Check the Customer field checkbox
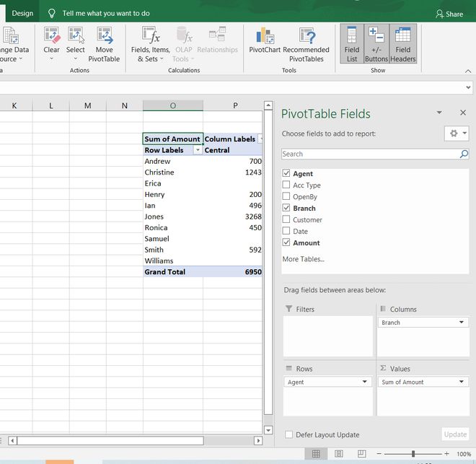This screenshot has height=464, width=476. 286,220
